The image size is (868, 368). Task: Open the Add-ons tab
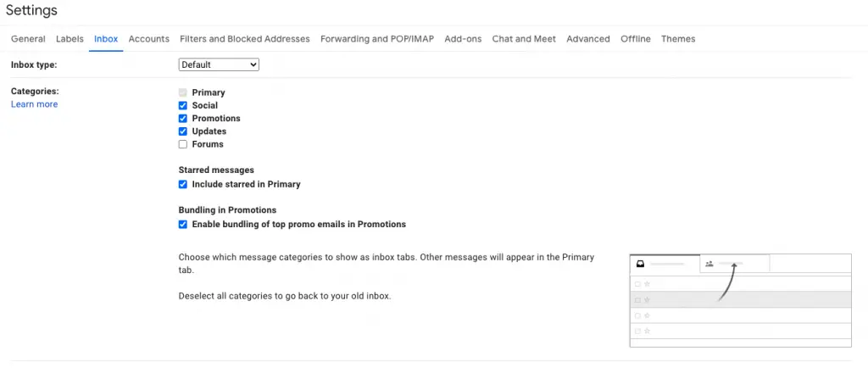coord(463,39)
